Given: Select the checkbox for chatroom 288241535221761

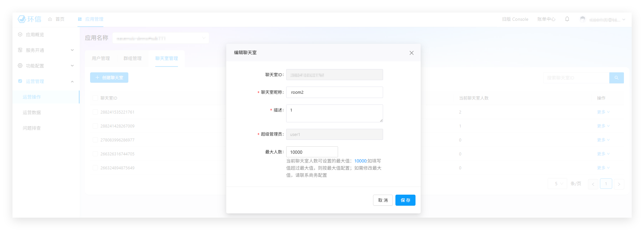Looking at the screenshot, I should tap(95, 112).
